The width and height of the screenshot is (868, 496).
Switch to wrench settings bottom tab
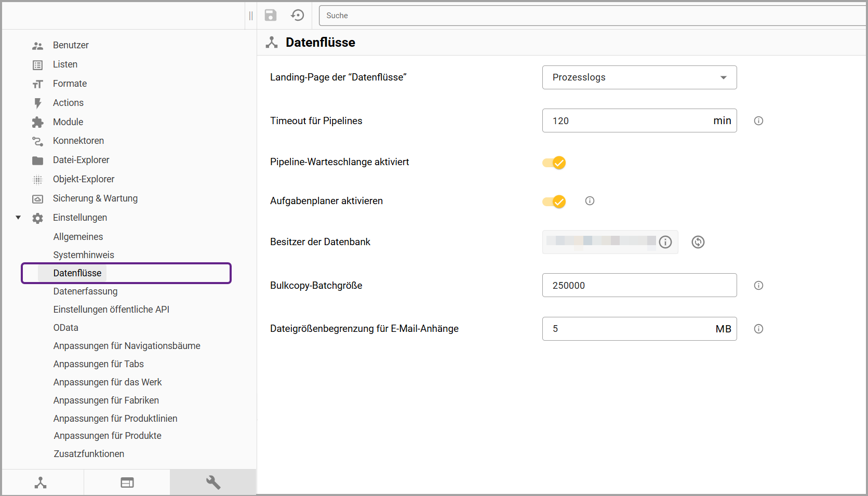pos(213,482)
